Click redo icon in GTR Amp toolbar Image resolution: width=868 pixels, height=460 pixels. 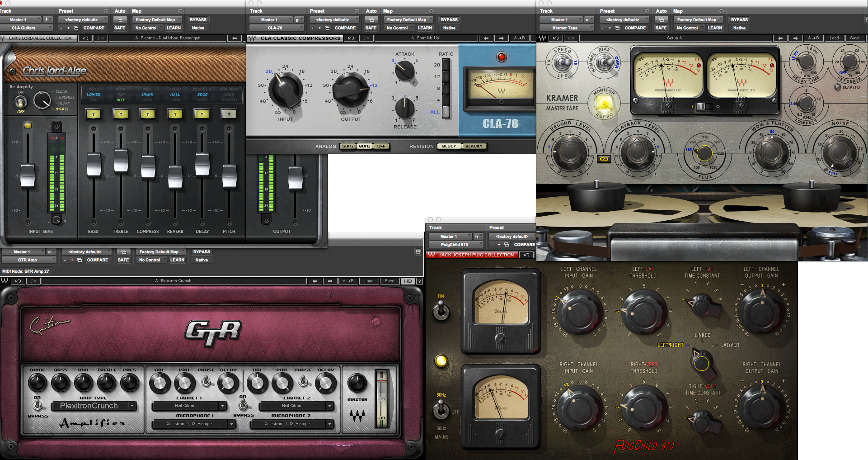tap(33, 281)
